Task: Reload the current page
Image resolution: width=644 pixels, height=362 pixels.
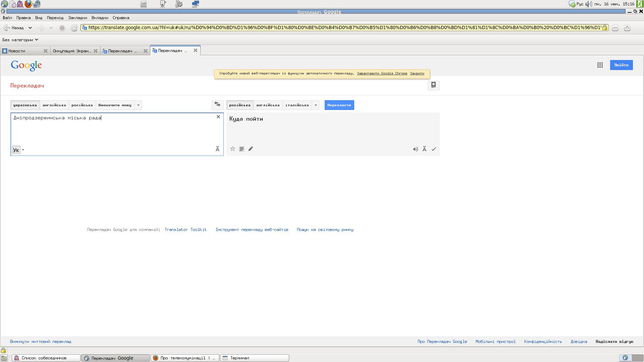Action: click(x=74, y=28)
